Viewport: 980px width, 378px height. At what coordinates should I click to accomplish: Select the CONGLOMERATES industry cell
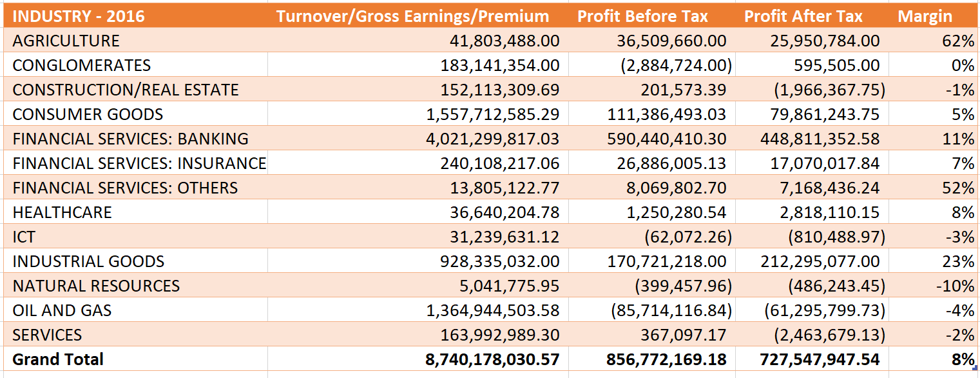[x=81, y=65]
